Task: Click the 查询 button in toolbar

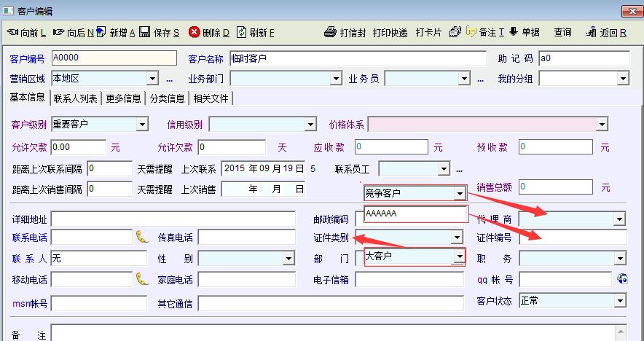Action: point(562,33)
